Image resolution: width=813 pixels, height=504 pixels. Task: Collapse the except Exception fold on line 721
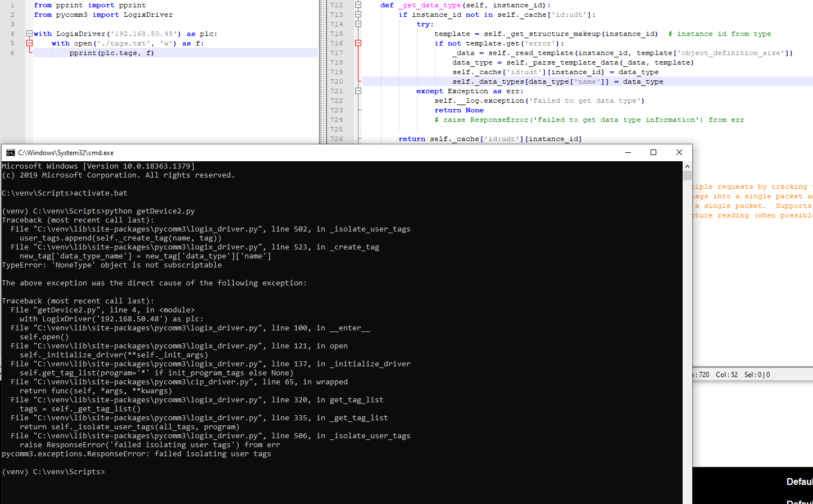coord(358,90)
